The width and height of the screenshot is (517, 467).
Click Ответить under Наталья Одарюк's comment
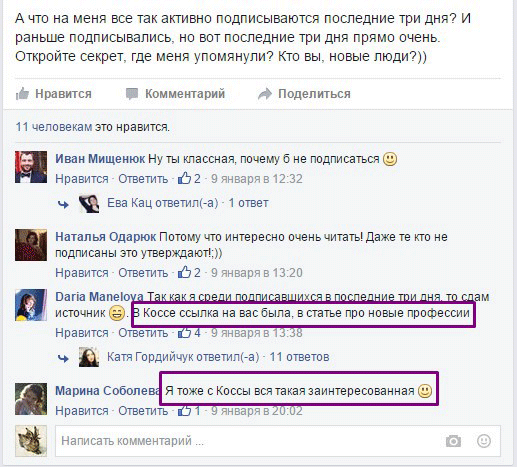(x=143, y=273)
